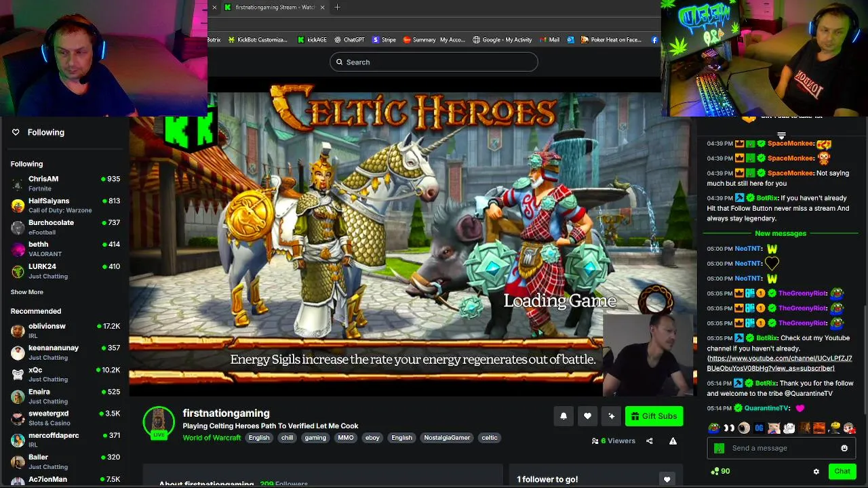Select the OG emote in chat bar
Image resolution: width=868 pixels, height=488 pixels.
click(x=759, y=428)
